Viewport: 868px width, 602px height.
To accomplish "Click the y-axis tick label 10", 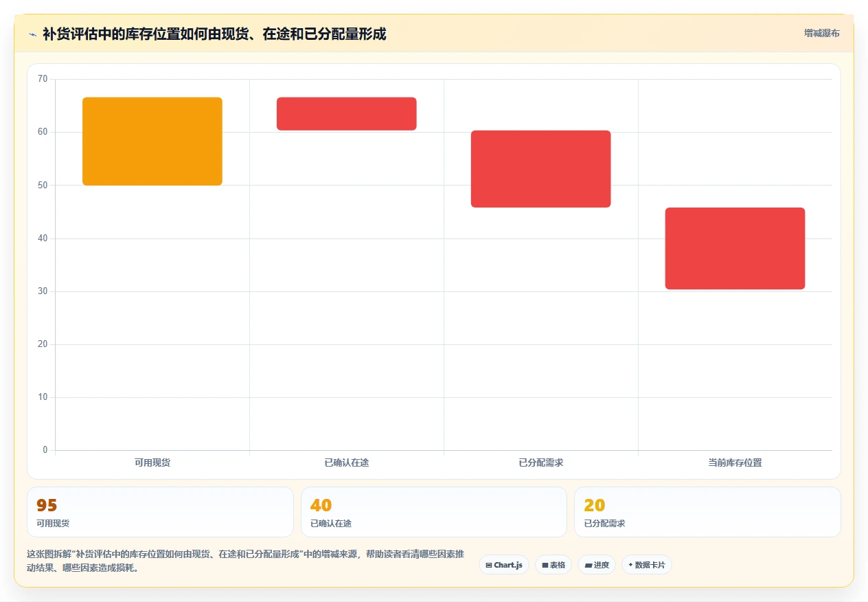I will point(43,397).
